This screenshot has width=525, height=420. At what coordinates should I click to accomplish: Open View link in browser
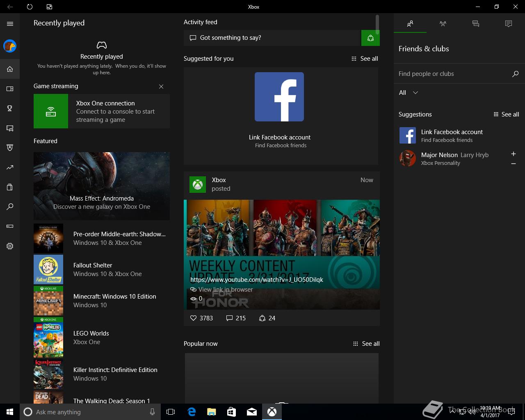click(221, 290)
